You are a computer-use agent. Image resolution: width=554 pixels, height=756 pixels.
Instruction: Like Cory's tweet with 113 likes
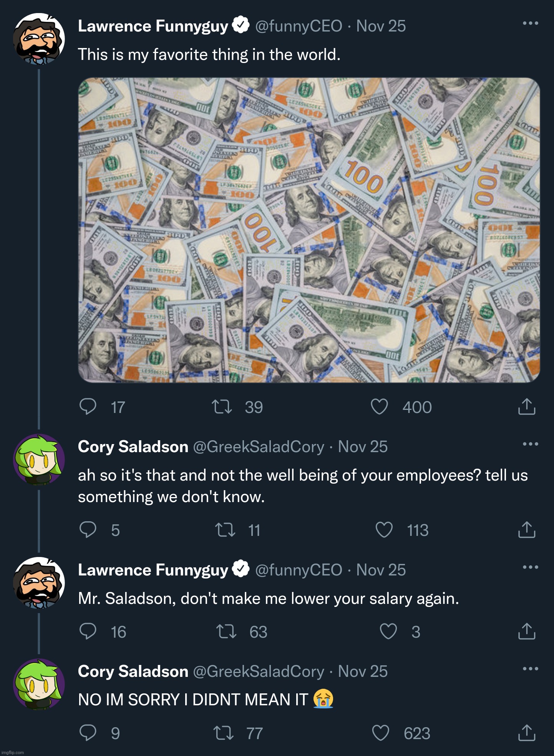point(384,530)
